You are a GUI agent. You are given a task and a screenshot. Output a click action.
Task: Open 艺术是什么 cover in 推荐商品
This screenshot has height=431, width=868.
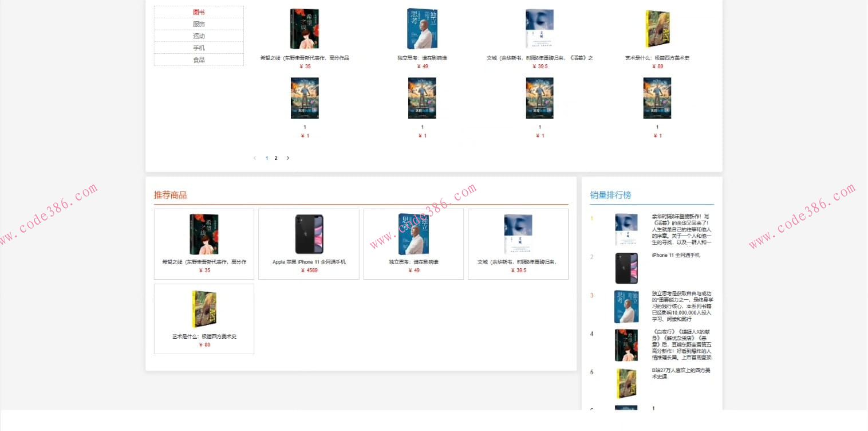(x=204, y=309)
